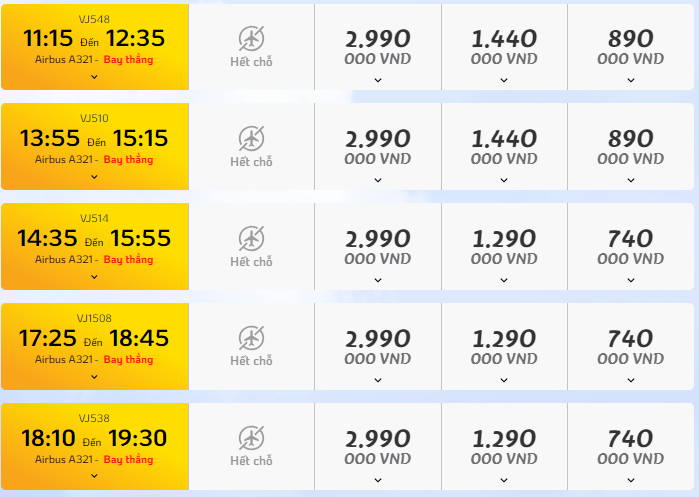Expand 2.990 fare details on VJ548
This screenshot has width=699, height=497.
point(378,80)
